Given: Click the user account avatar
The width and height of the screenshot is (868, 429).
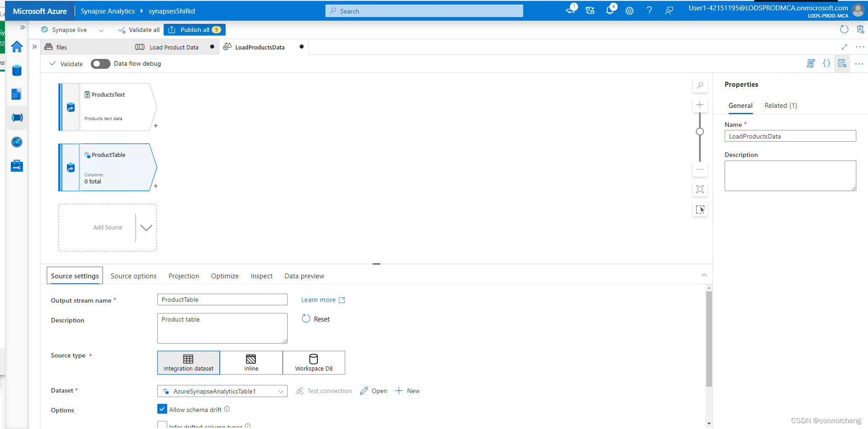Looking at the screenshot, I should [x=858, y=10].
